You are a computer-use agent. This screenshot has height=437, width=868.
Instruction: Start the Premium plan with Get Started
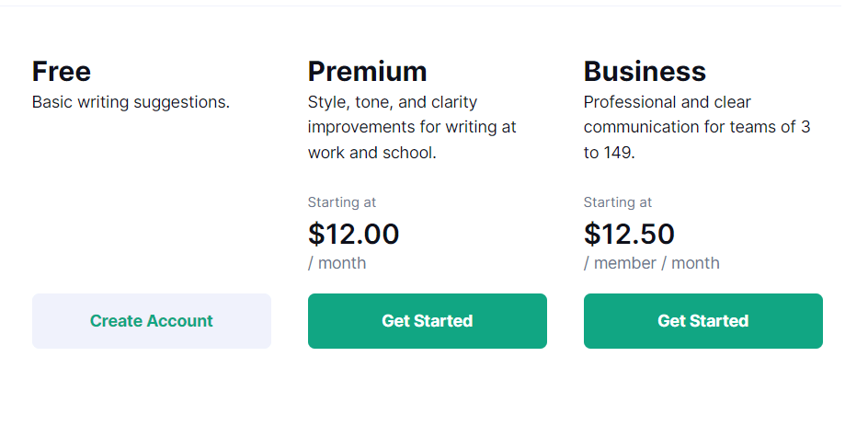428,321
